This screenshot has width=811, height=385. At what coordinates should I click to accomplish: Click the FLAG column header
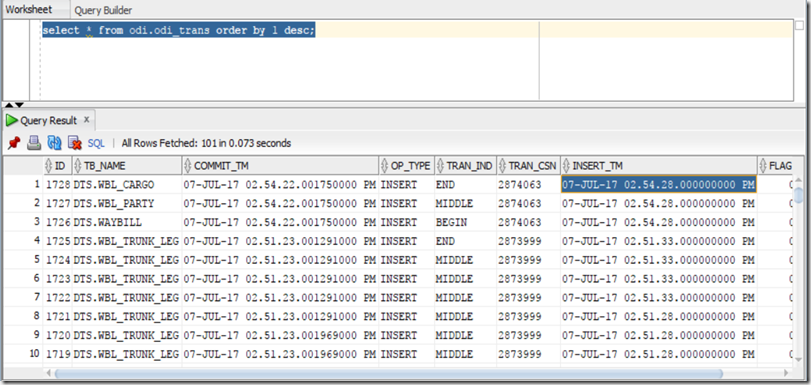774,166
